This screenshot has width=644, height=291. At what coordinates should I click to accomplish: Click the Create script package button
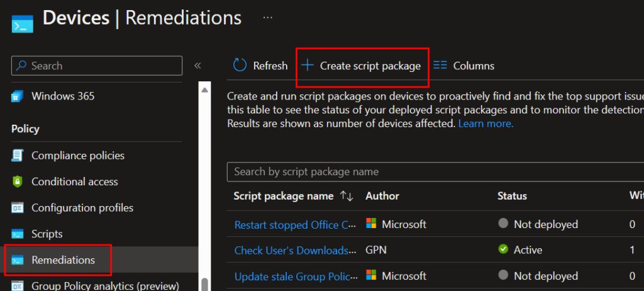(x=362, y=66)
